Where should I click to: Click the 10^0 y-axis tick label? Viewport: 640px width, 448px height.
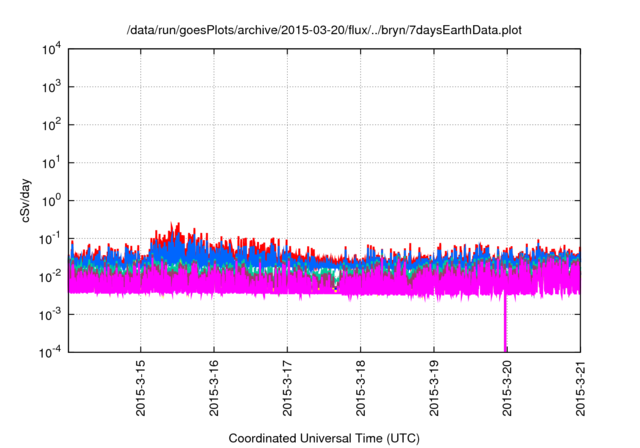pos(51,201)
